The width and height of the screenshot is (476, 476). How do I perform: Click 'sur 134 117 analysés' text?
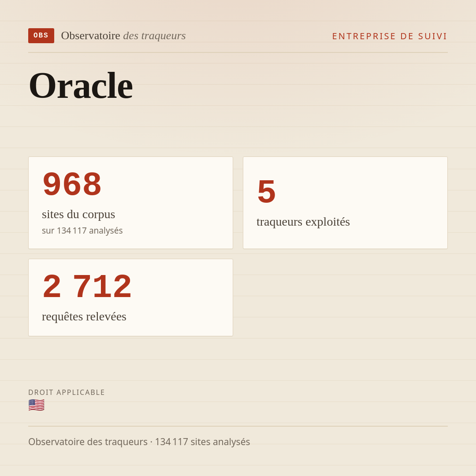[82, 231]
